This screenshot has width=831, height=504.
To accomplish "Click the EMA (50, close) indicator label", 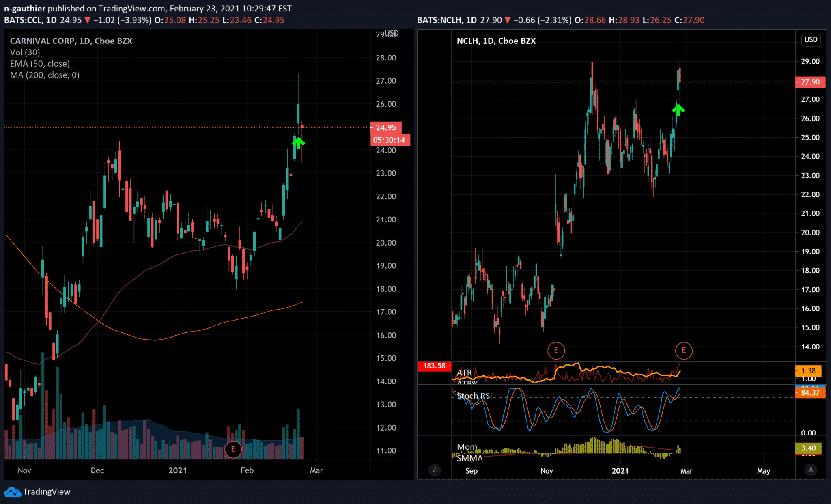I will (x=40, y=64).
